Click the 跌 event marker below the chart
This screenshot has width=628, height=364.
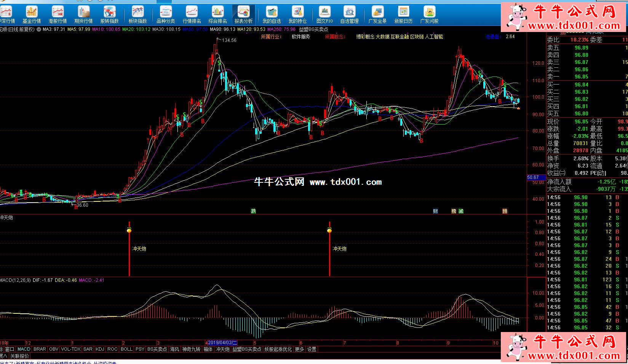(254, 211)
